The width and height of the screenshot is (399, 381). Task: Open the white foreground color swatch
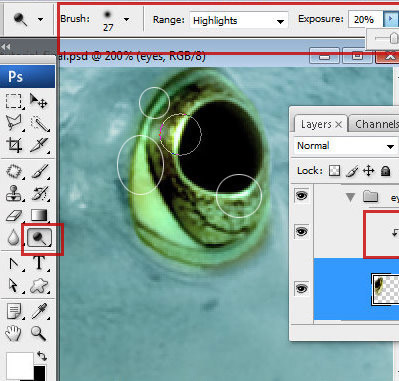point(19,366)
